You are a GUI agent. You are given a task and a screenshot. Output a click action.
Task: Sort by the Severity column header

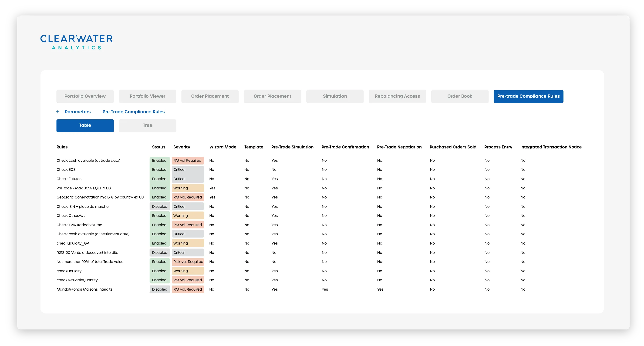(x=182, y=147)
